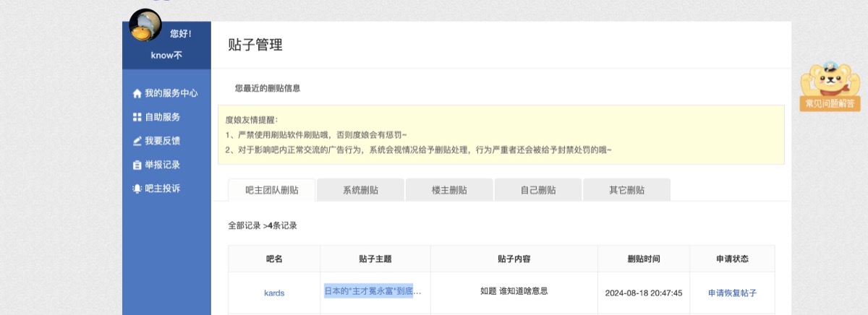The width and height of the screenshot is (868, 315).
Task: Open the kards forum link
Action: pos(274,293)
